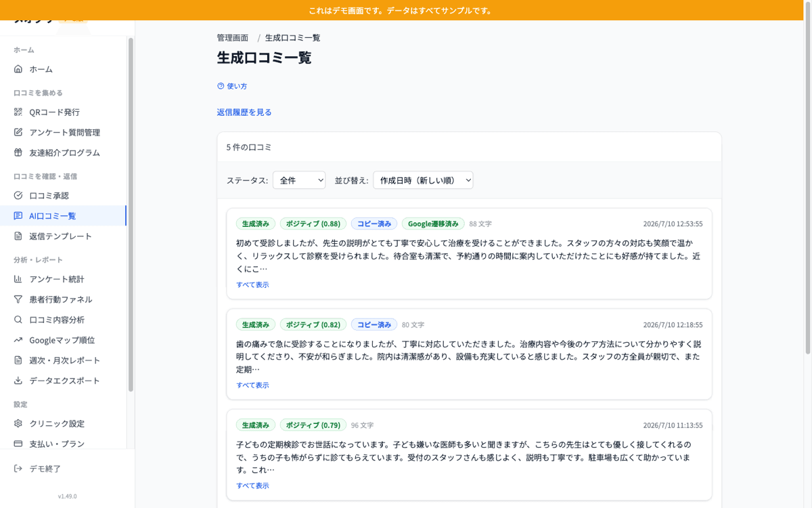
Task: Click the help circle icon next to 使い方
Action: pos(221,86)
